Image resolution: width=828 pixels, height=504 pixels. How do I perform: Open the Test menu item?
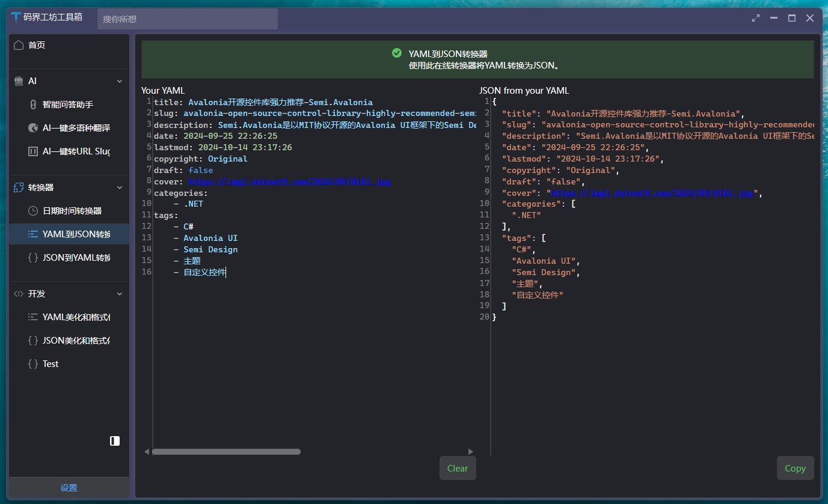tap(51, 364)
